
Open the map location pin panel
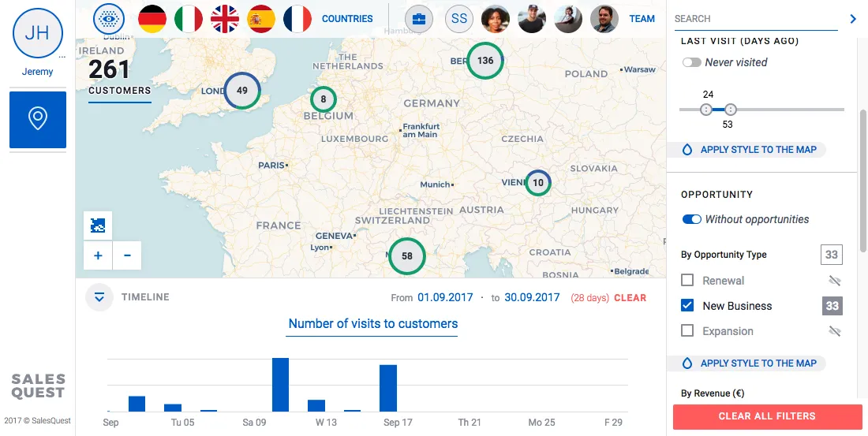[x=38, y=119]
